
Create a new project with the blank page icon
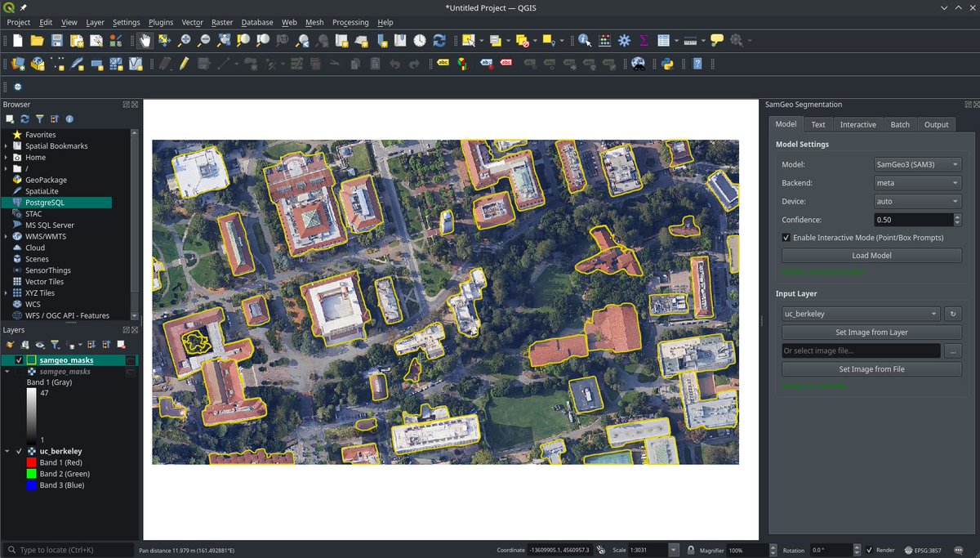click(x=18, y=40)
